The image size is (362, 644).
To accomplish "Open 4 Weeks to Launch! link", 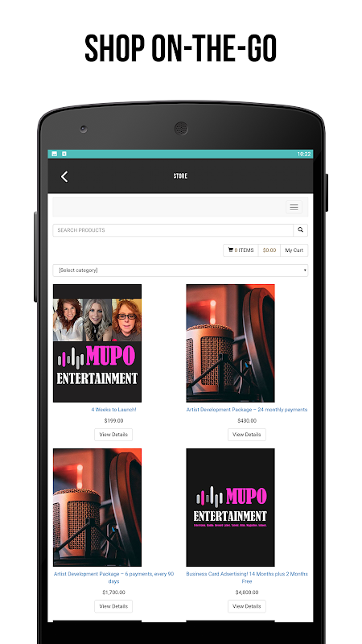I will [113, 410].
